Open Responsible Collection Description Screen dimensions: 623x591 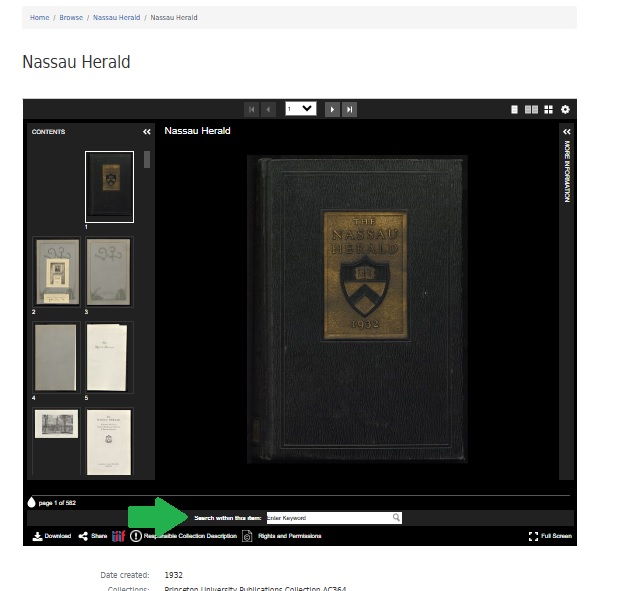(184, 536)
